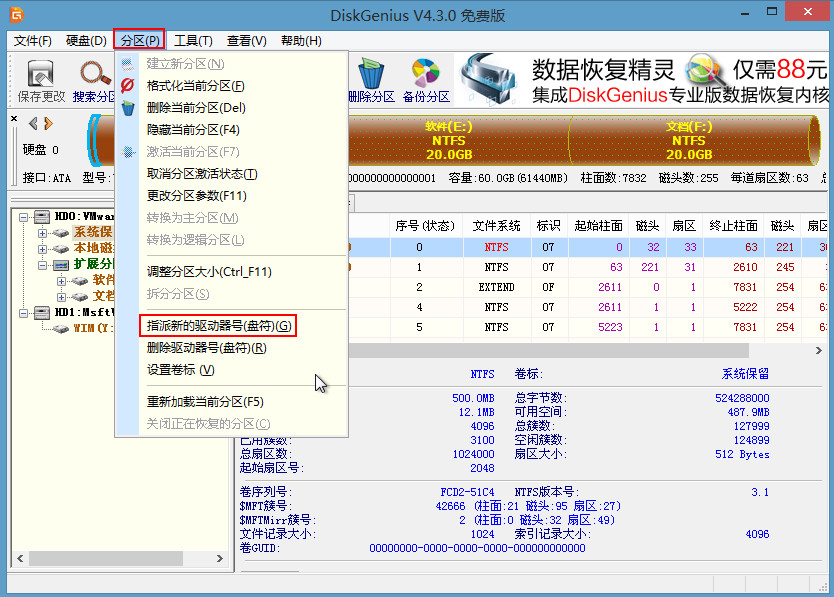
Task: Collapse the 扩展分区 tree node
Action: tap(42, 265)
